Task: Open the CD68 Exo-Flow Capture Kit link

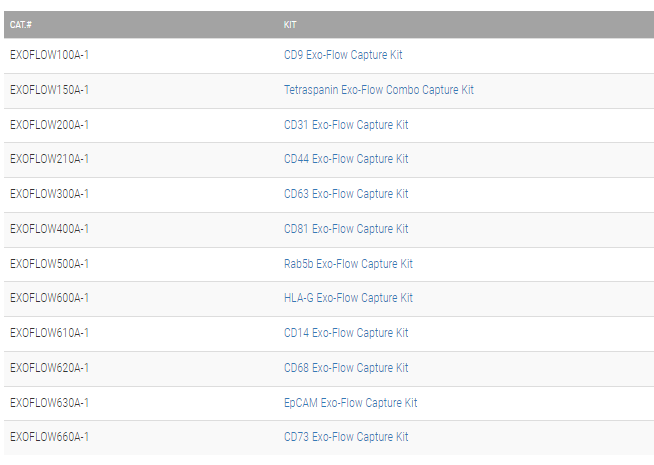Action: [x=346, y=368]
